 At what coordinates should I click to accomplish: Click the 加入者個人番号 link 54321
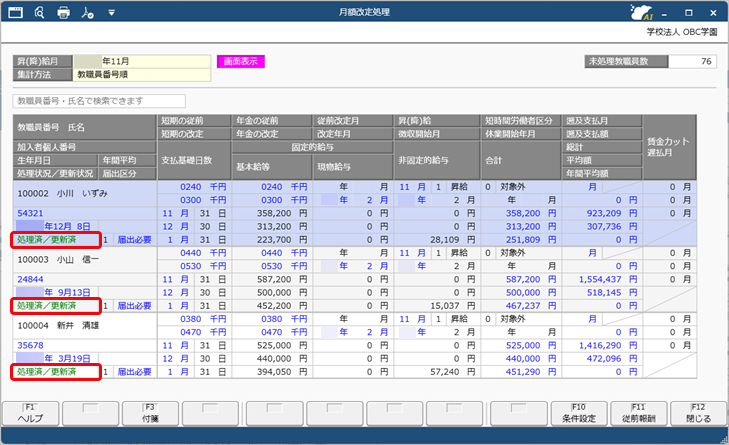point(30,213)
